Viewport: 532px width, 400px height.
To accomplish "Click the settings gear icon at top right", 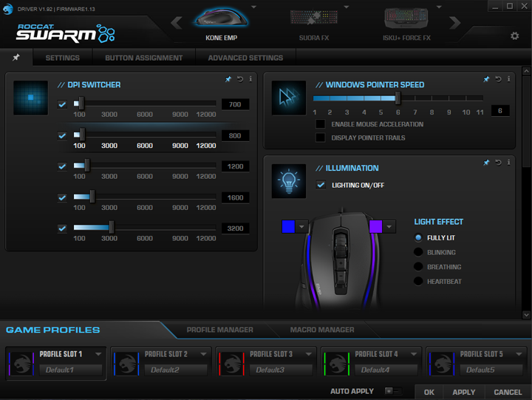I will point(514,36).
